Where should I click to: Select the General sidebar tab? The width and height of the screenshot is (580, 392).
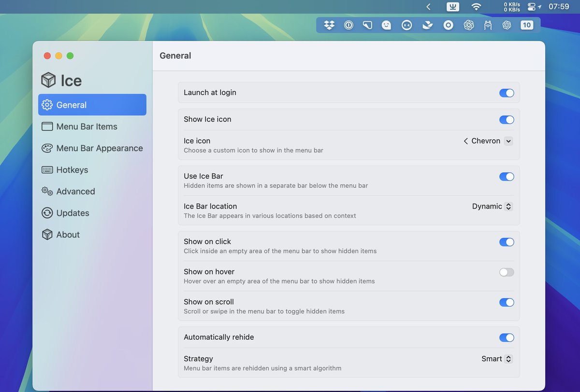tap(92, 105)
